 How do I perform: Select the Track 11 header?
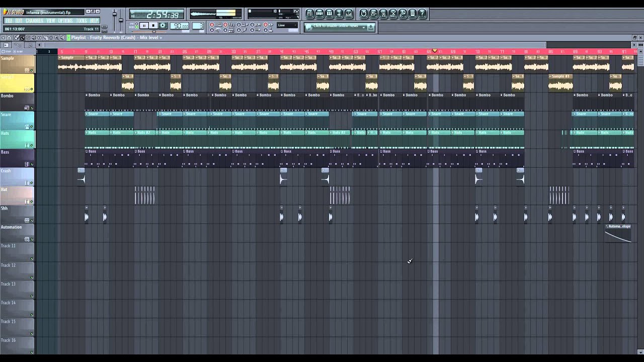pyautogui.click(x=17, y=252)
